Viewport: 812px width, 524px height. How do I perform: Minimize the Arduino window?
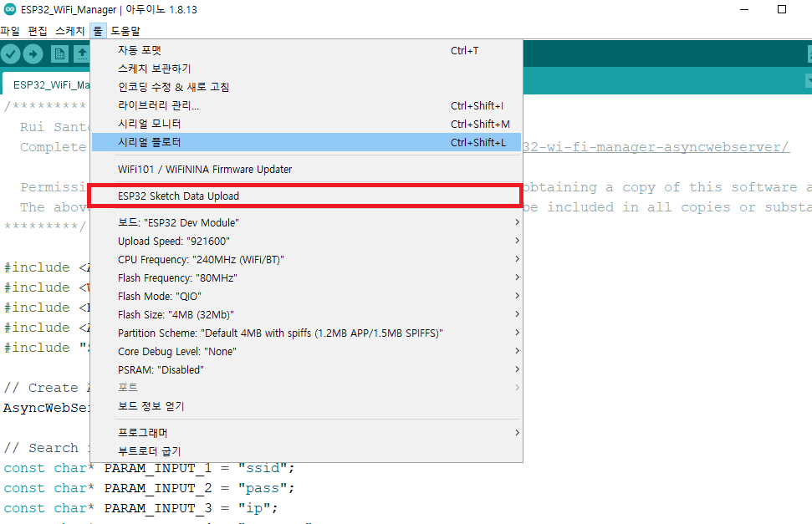click(744, 9)
